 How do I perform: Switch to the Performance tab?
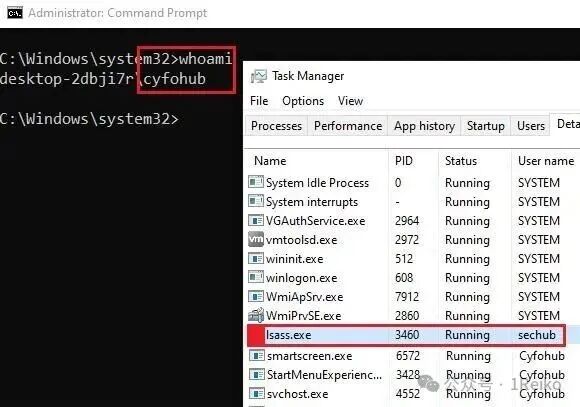point(348,126)
